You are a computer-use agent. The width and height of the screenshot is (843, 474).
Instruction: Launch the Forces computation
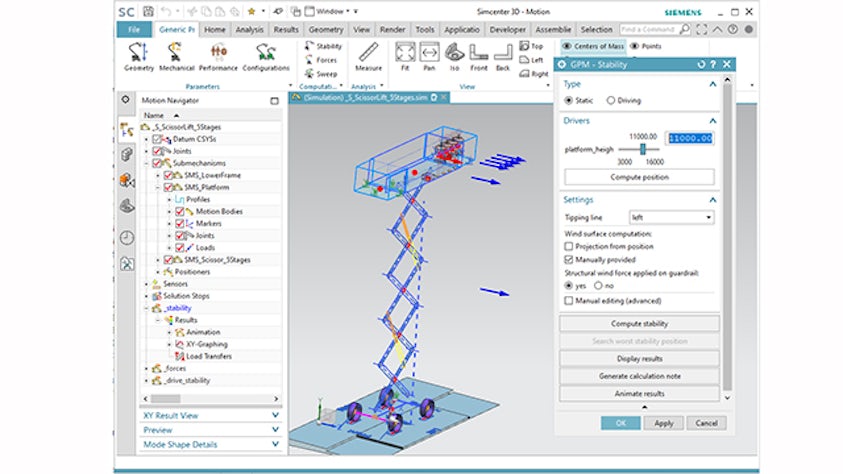(x=322, y=60)
